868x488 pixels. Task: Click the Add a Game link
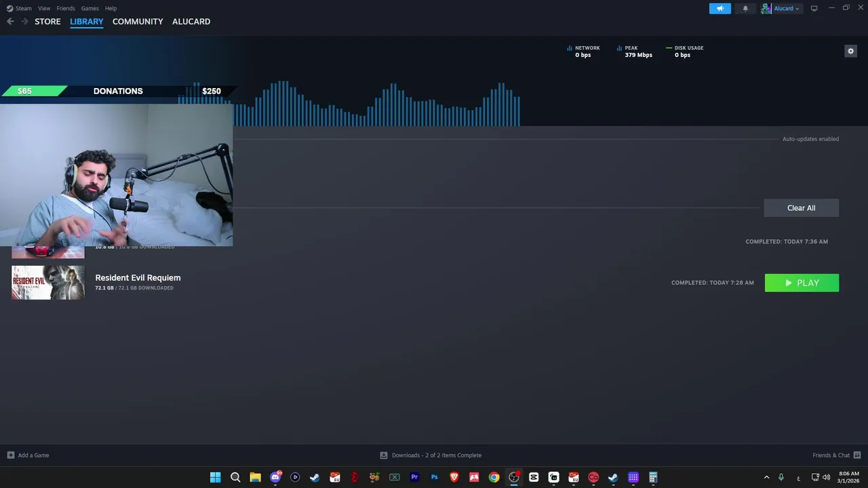coord(33,455)
